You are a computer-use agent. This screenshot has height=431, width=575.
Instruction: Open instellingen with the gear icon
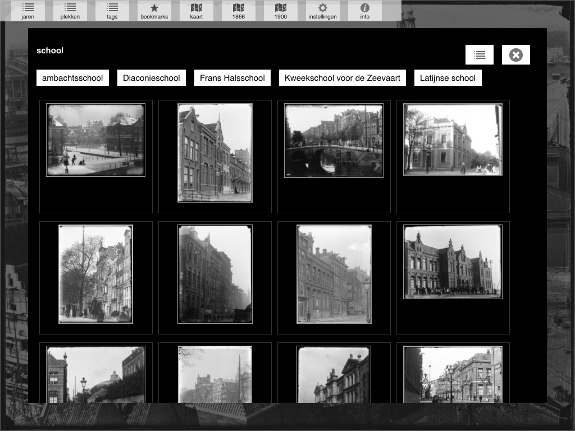pos(323,11)
